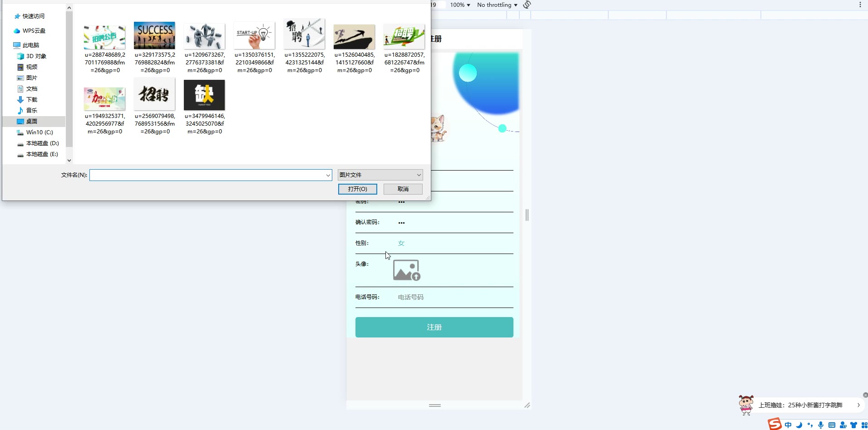Select the u=1209673267 gray figures thumbnail
Viewport: 868px width, 430px height.
[x=204, y=36]
